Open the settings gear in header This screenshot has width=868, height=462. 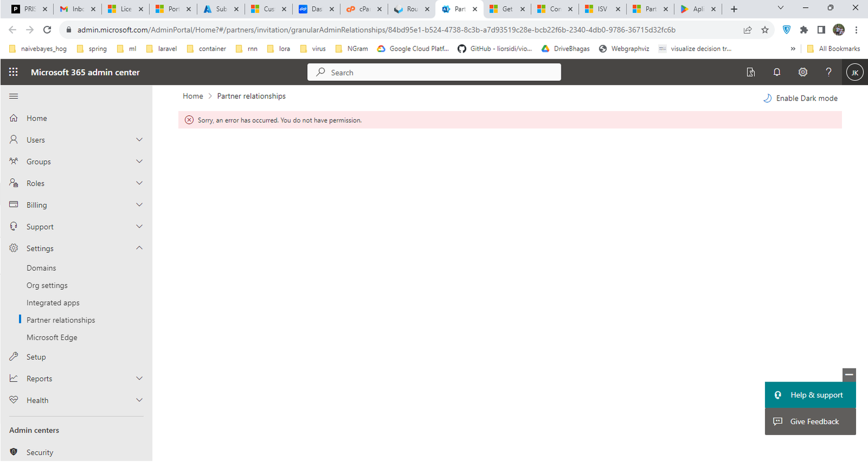(x=803, y=72)
